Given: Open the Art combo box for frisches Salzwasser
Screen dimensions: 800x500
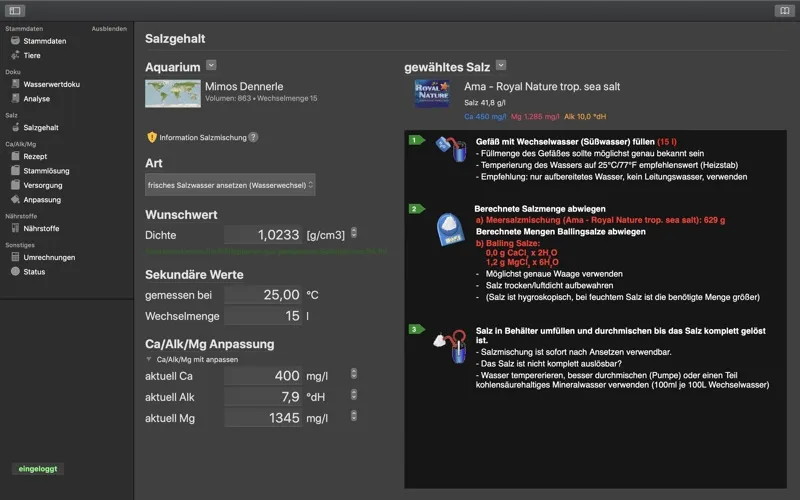Looking at the screenshot, I should click(x=230, y=185).
